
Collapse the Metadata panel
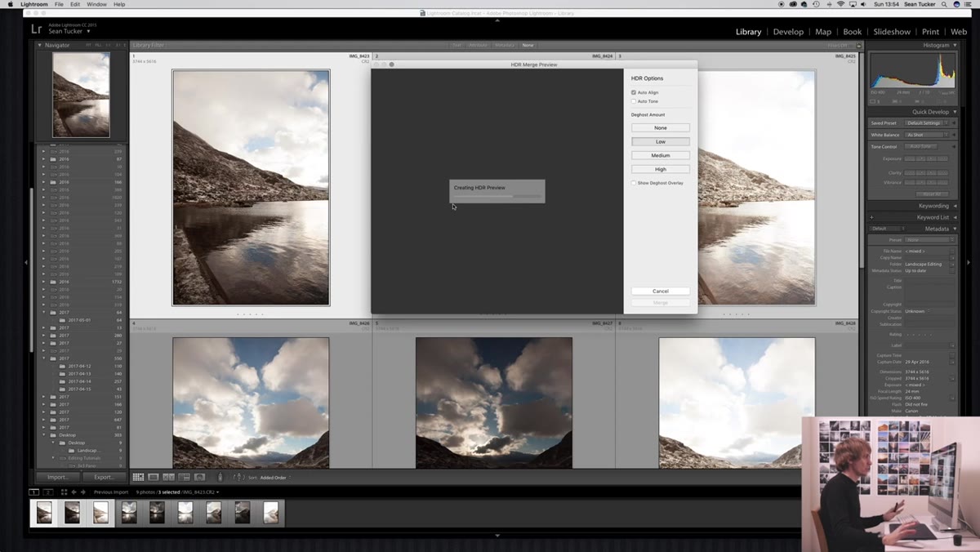(955, 229)
